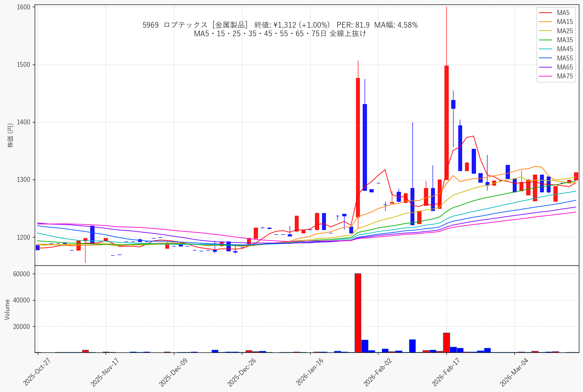Click the green MA35 legend line swatch
Screen dimensions: 583x392
click(x=546, y=40)
